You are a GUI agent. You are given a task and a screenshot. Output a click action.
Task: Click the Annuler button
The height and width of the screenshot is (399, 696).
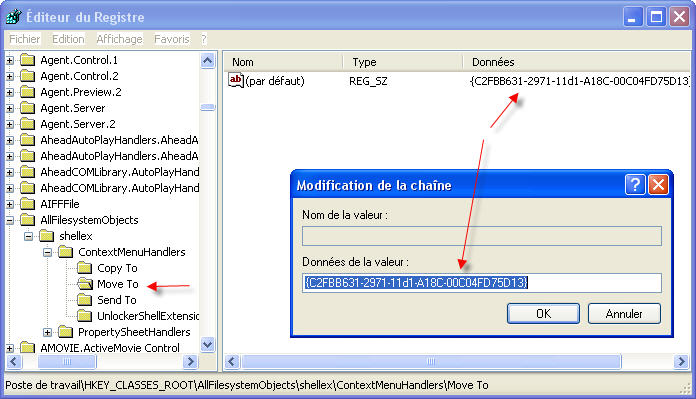pos(624,314)
